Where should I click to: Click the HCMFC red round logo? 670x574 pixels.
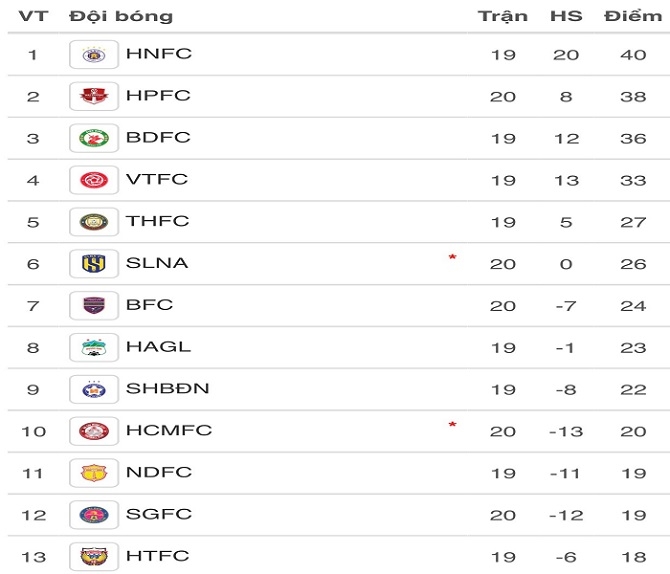point(94,431)
